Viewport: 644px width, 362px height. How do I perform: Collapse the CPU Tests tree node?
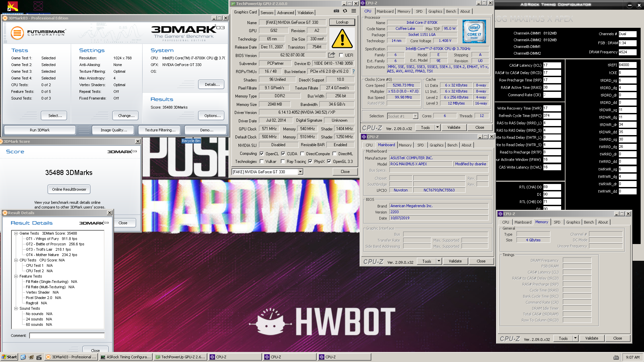pos(16,260)
